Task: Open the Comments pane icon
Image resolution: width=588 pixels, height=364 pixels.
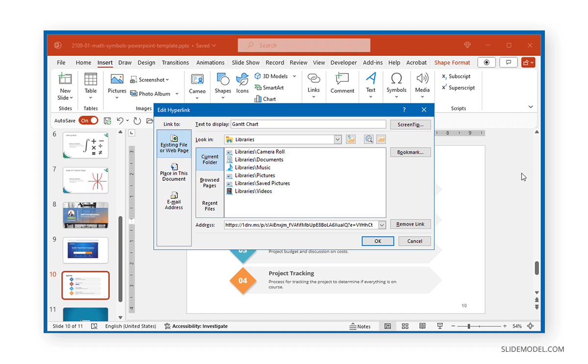Action: coord(509,63)
